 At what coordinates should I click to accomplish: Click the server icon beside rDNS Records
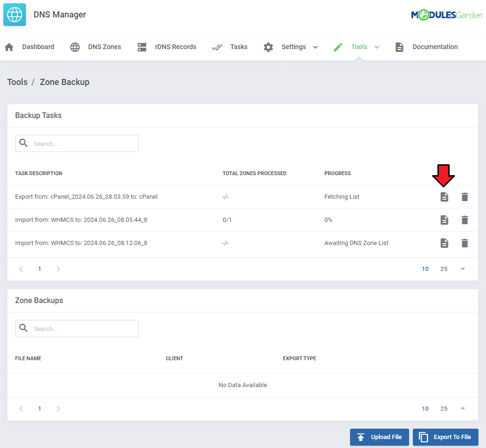point(142,47)
